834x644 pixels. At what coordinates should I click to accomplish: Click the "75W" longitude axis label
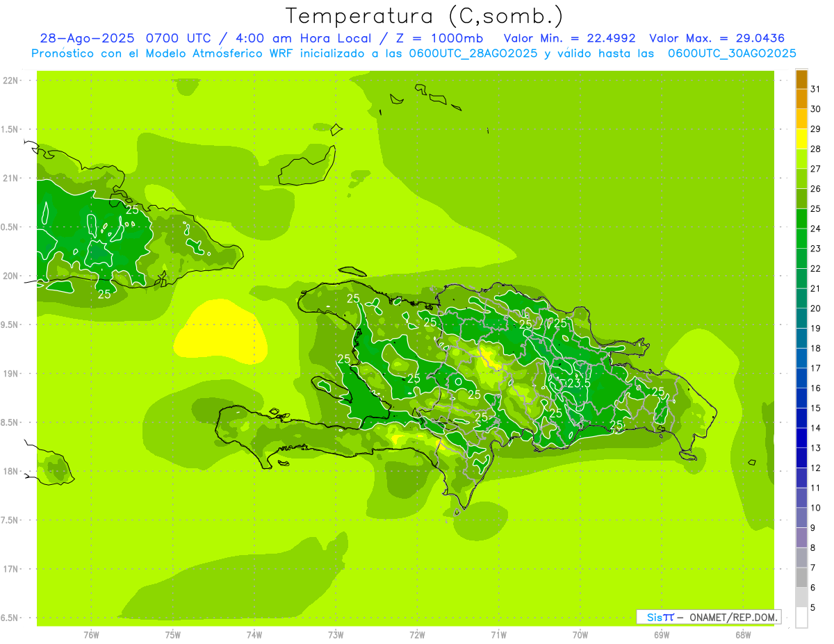coord(172,634)
